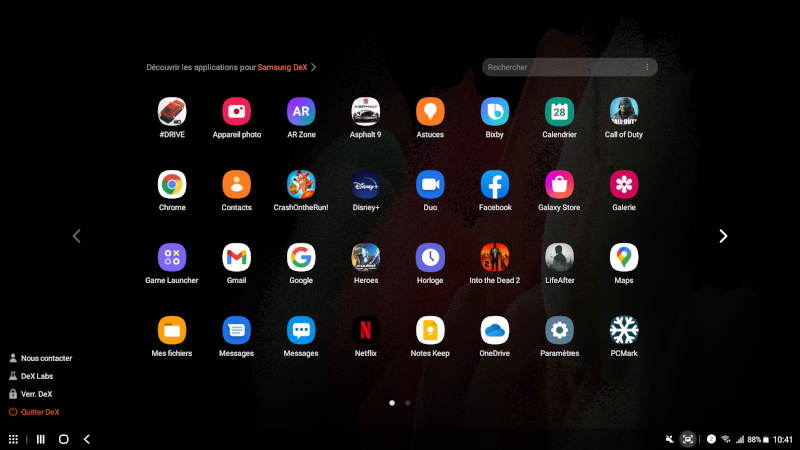Click the 88% battery indicator

coord(758,439)
